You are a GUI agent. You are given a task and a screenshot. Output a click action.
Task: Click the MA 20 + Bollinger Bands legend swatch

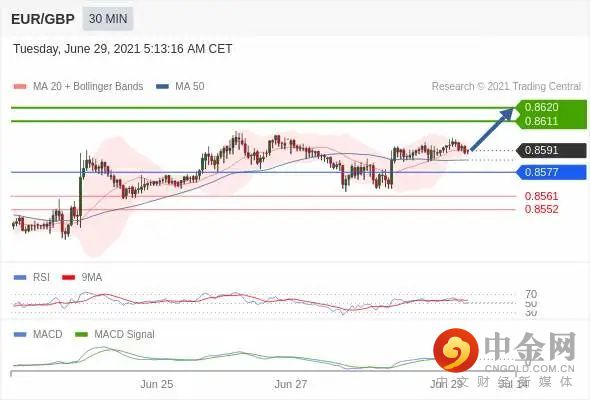[20, 87]
